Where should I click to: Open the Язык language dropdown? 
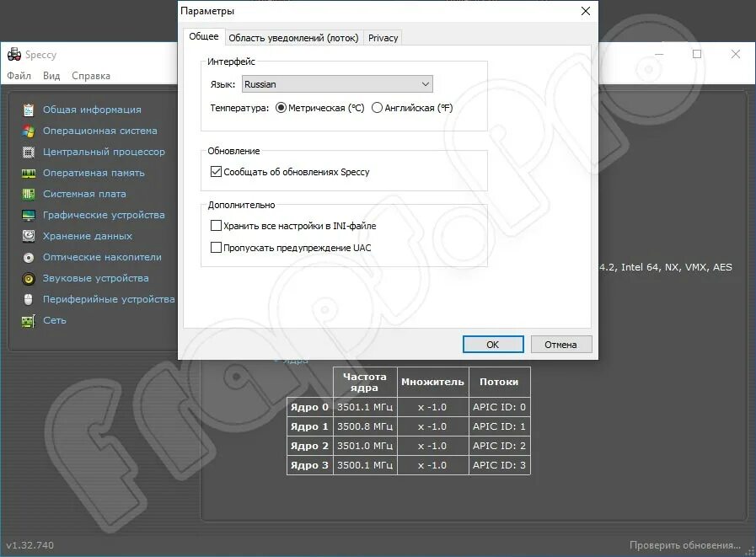pos(337,84)
